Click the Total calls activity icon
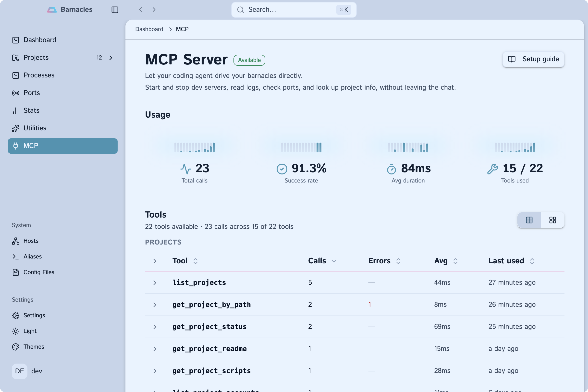588x392 pixels. point(186,169)
